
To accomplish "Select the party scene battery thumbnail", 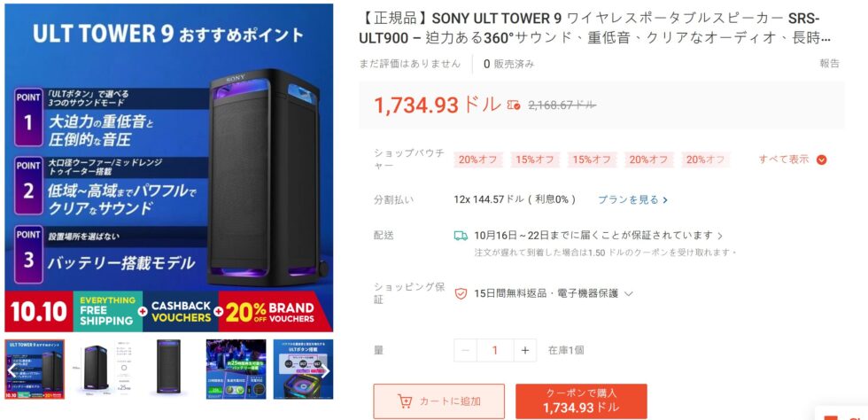I will (x=236, y=369).
